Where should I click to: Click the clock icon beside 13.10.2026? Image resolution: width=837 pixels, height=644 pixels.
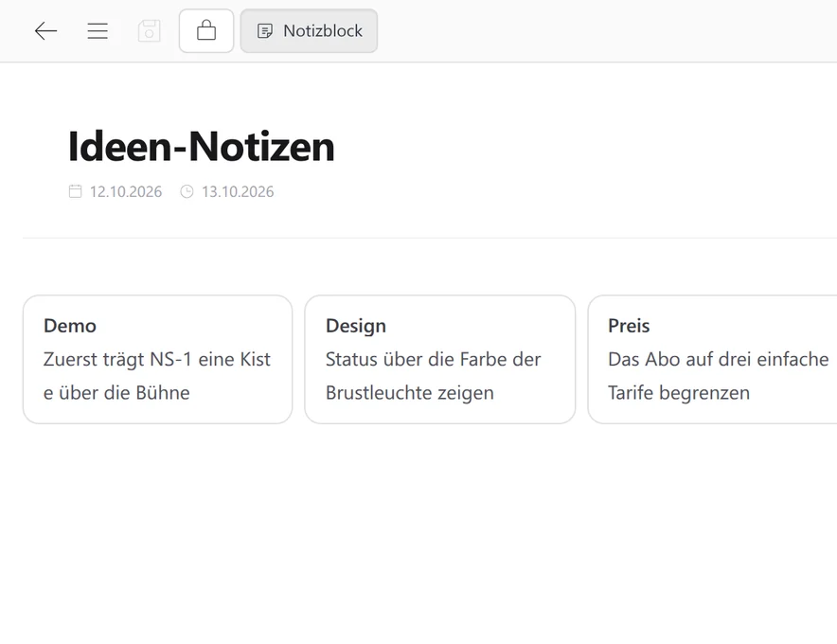187,191
